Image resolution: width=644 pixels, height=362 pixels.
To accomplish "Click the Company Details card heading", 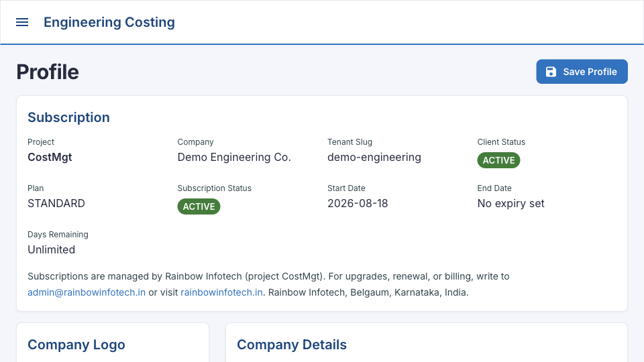I will click(292, 345).
